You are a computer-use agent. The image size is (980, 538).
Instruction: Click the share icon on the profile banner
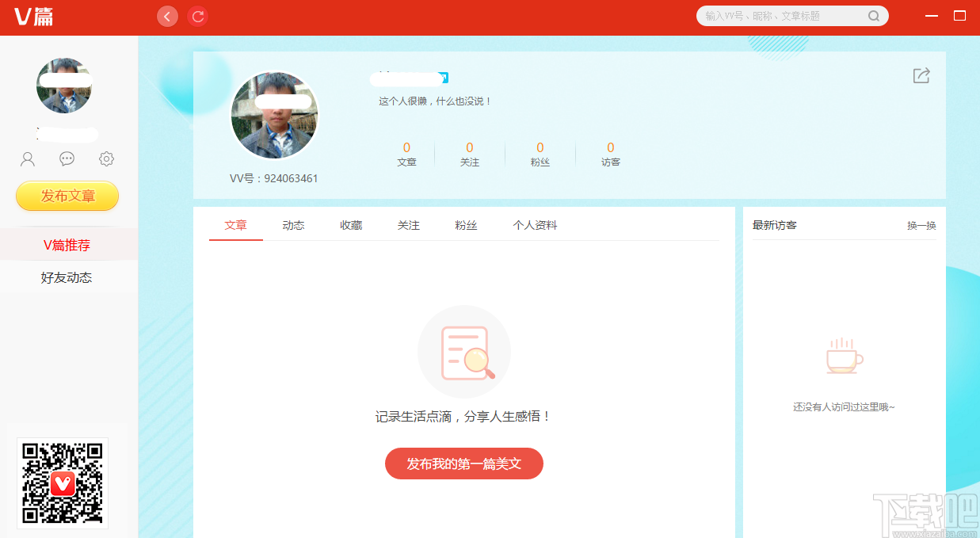pyautogui.click(x=921, y=75)
